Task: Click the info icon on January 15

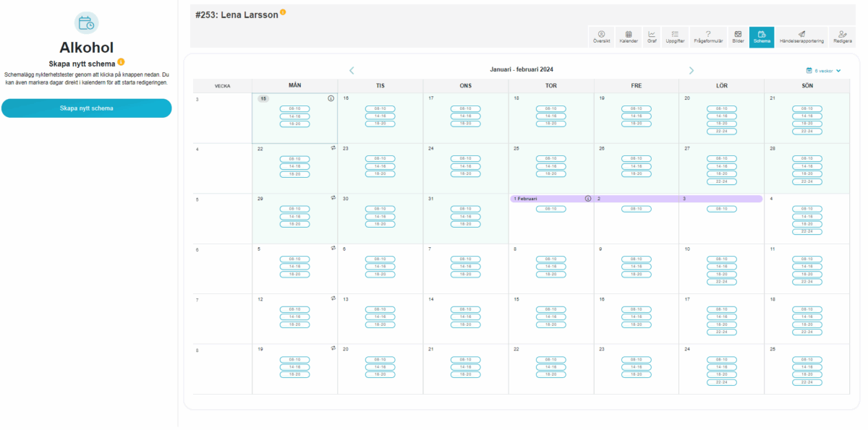Action: (x=331, y=98)
